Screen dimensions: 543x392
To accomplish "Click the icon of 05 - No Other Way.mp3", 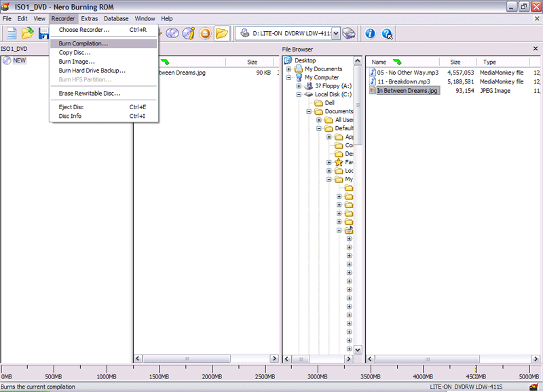I will (x=373, y=73).
